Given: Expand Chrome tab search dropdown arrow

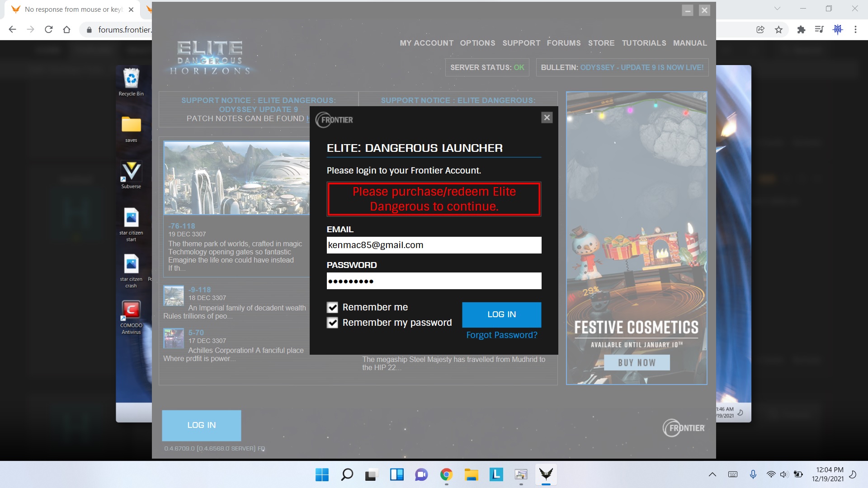Looking at the screenshot, I should click(x=777, y=9).
